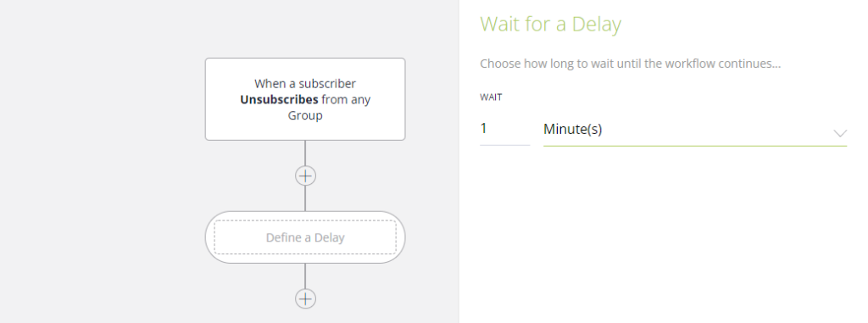Click the underline beneath the wait number
This screenshot has width=868, height=323.
tap(504, 145)
